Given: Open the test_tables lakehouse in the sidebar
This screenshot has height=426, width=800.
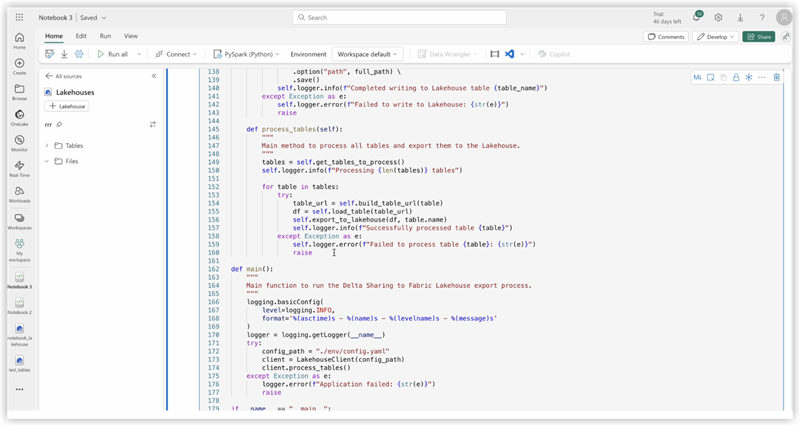Looking at the screenshot, I should [19, 363].
